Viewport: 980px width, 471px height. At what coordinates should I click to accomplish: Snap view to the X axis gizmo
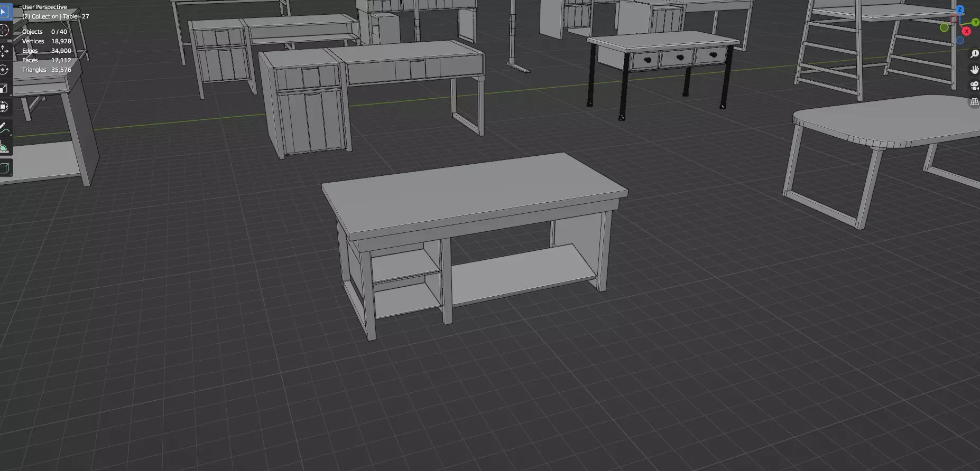pos(966,31)
